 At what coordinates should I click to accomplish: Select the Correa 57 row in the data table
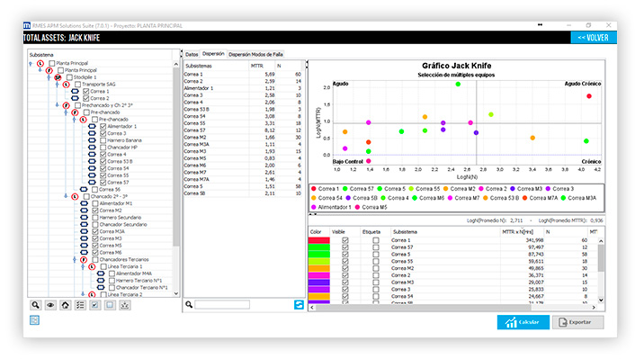tap(242, 130)
